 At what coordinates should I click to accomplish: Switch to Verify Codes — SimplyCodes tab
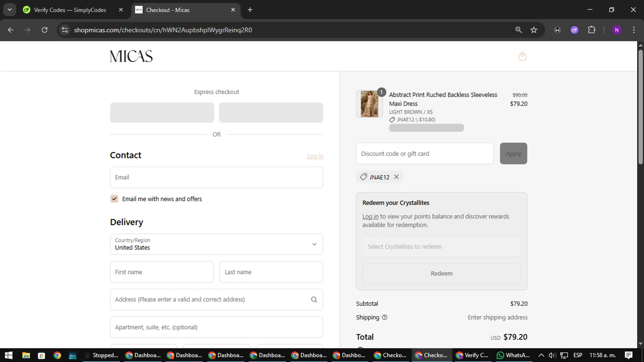[70, 10]
